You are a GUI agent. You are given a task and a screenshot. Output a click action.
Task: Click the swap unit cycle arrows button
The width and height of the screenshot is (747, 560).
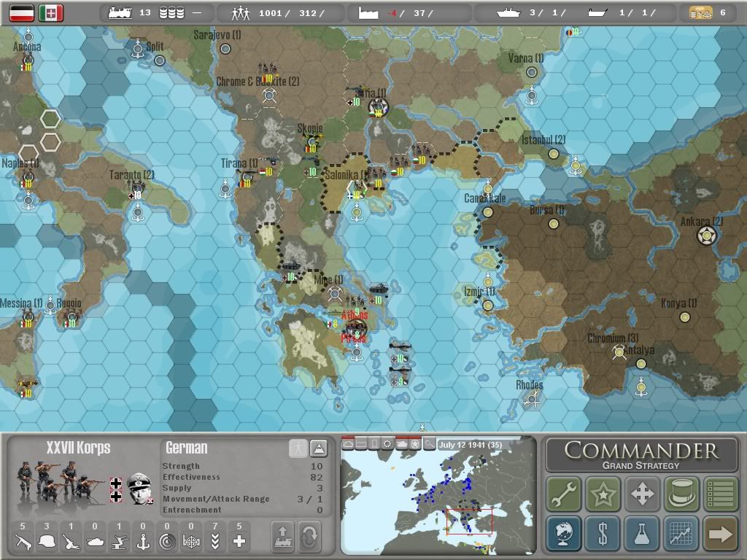click(x=309, y=537)
